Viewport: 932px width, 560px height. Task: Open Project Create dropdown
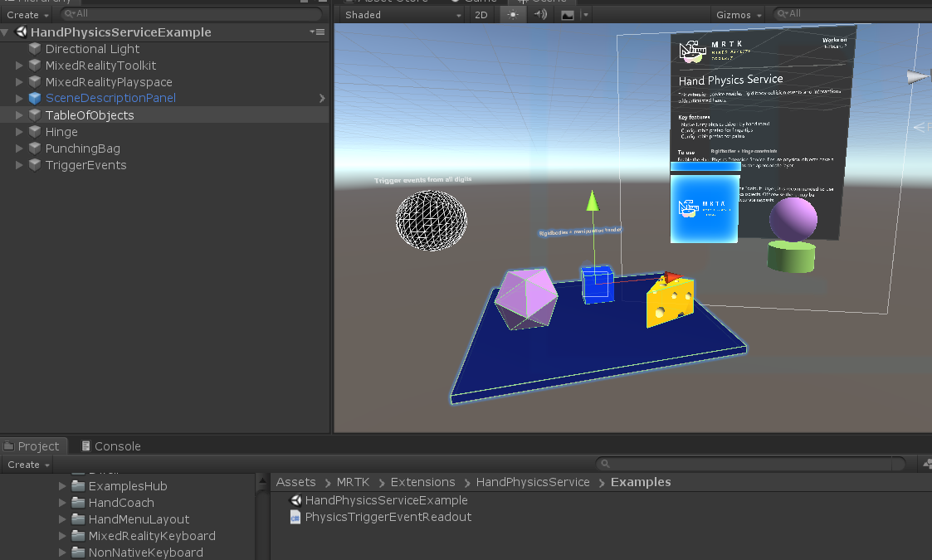coord(28,465)
